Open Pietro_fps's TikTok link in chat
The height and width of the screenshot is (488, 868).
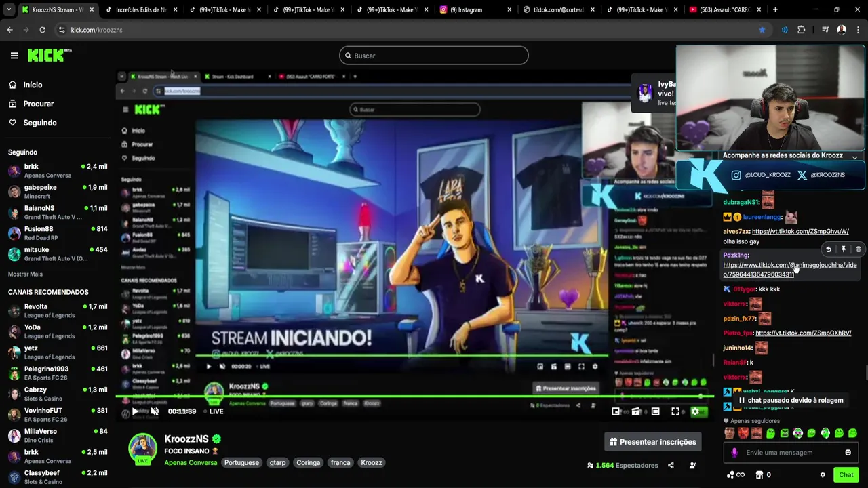(x=803, y=333)
